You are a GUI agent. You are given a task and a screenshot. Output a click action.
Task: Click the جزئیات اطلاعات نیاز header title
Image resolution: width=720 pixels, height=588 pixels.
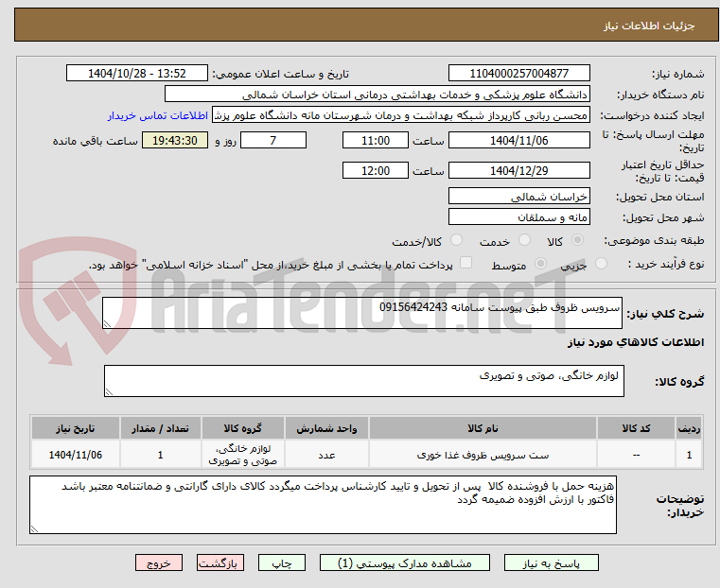(x=648, y=26)
